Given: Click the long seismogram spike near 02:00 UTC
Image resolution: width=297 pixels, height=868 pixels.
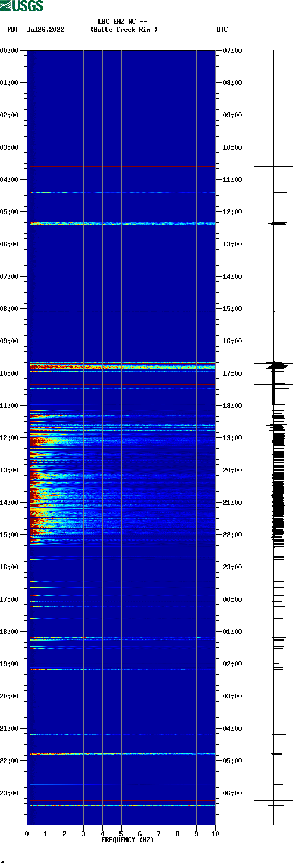Looking at the screenshot, I should pos(274,667).
